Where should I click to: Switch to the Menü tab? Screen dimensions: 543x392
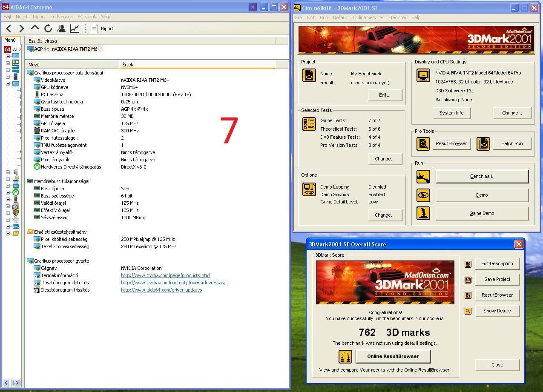point(10,40)
